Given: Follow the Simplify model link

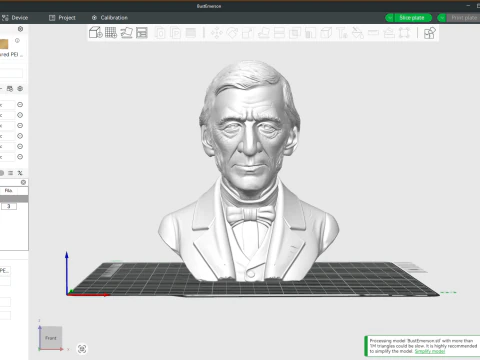Looking at the screenshot, I should (430, 351).
